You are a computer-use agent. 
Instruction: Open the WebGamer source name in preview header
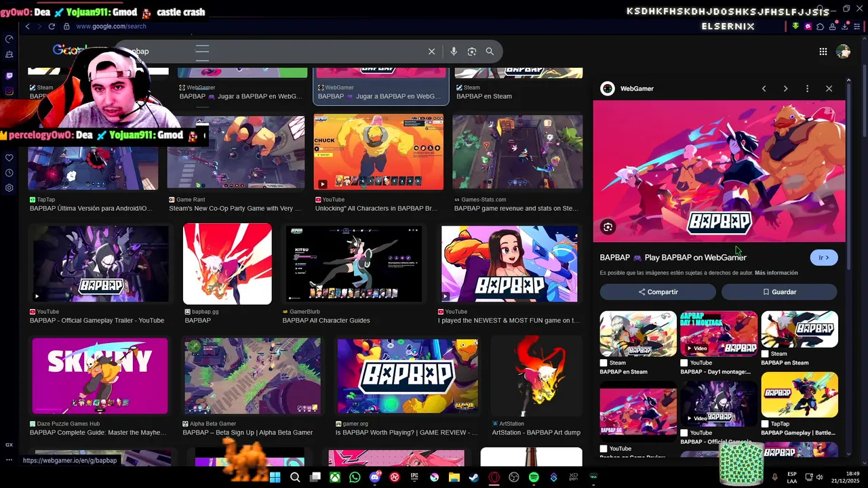[637, 89]
